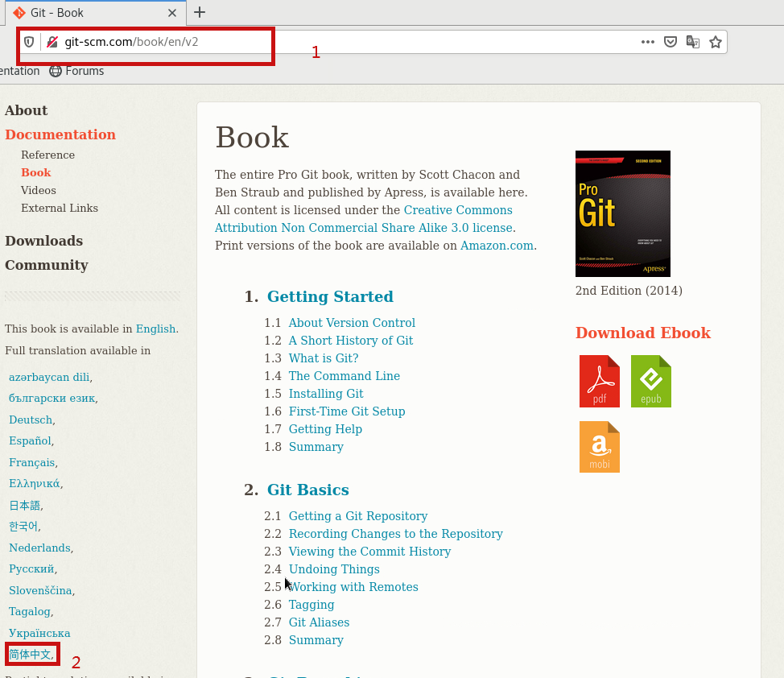Viewport: 784px width, 678px height.
Task: Bookmark this page with the star icon
Action: (716, 42)
